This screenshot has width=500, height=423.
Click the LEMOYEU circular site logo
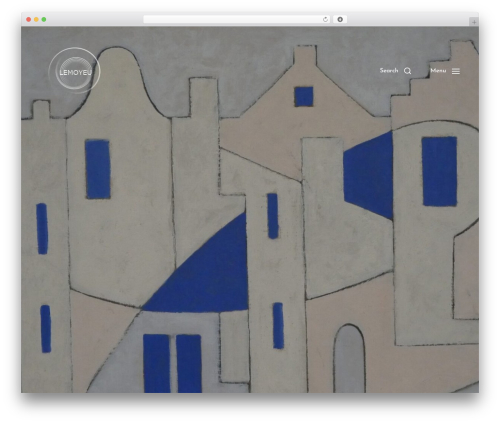[74, 71]
